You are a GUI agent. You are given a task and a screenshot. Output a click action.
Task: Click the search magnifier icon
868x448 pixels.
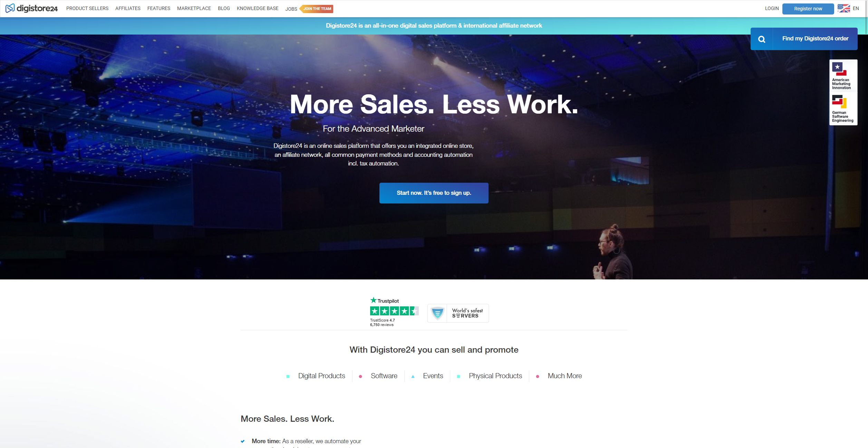click(762, 38)
